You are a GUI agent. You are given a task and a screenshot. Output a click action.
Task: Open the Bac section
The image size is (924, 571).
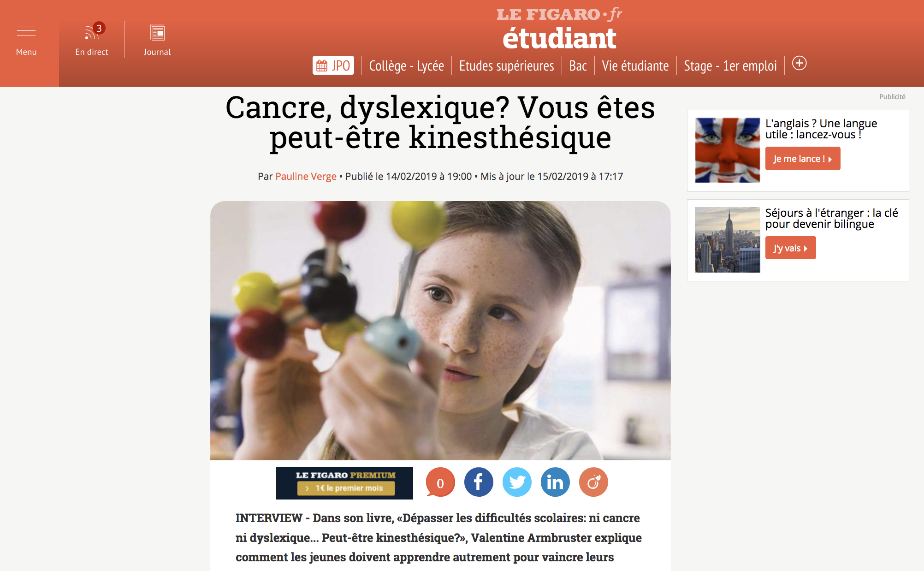(x=578, y=66)
